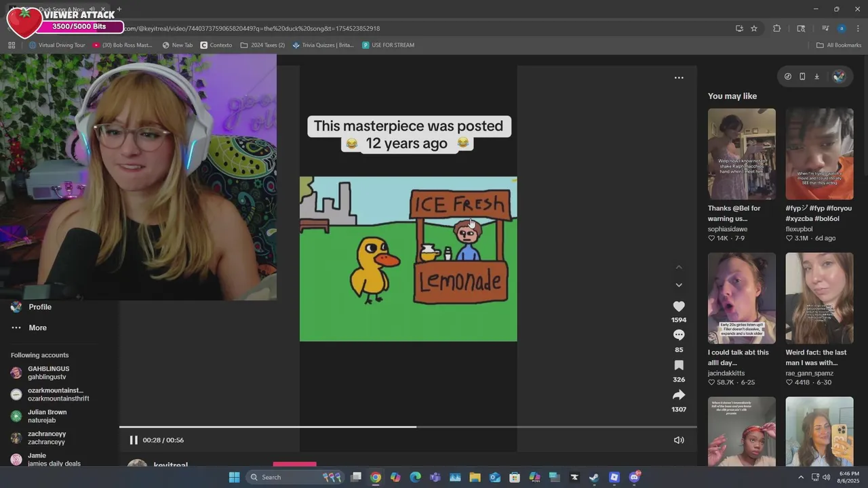This screenshot has height=488, width=868.
Task: Open the three-dot options menu above the video
Action: click(x=679, y=78)
